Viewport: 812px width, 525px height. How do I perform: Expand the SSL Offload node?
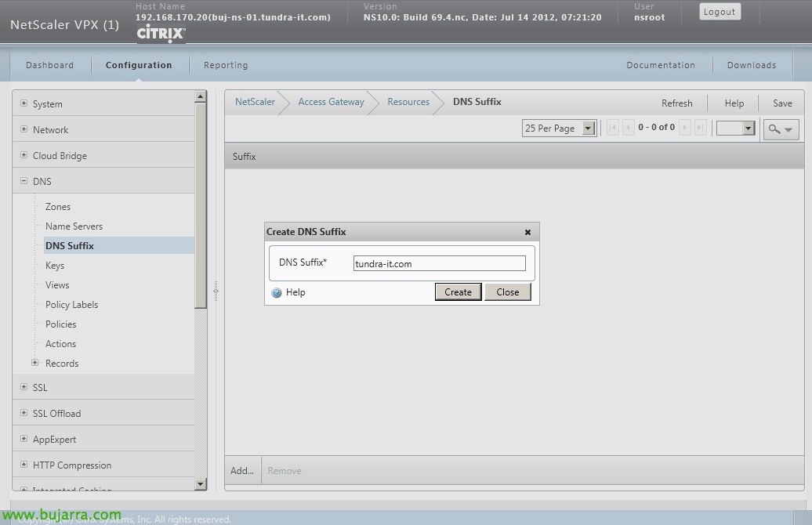pyautogui.click(x=24, y=413)
